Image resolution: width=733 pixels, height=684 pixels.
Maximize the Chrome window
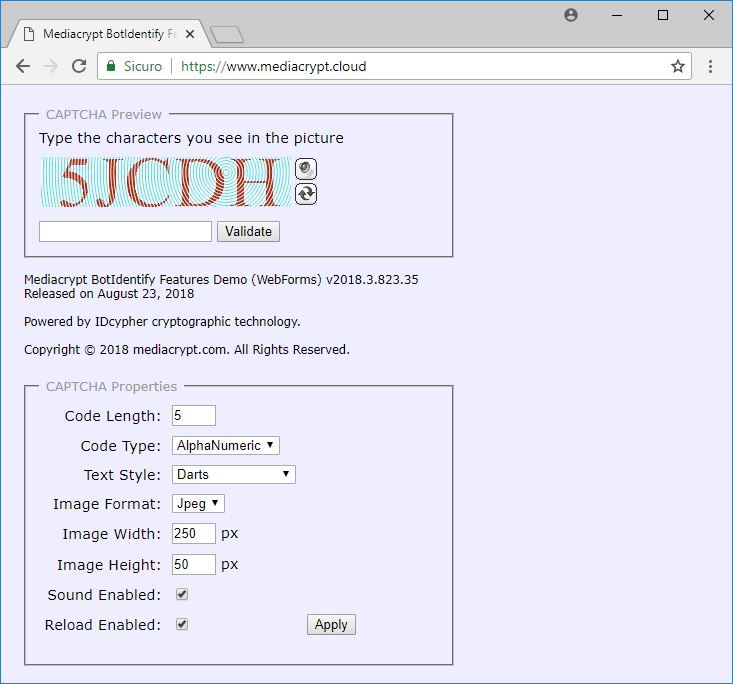click(663, 15)
